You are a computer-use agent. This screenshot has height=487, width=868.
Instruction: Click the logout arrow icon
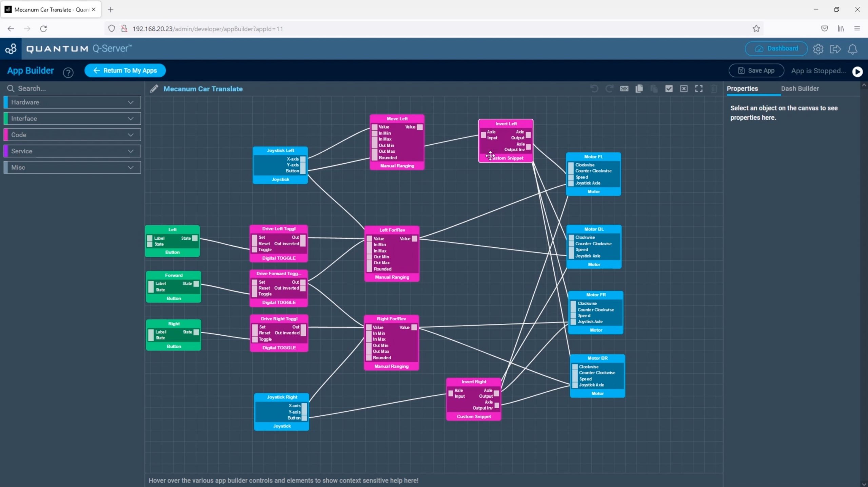click(x=835, y=49)
